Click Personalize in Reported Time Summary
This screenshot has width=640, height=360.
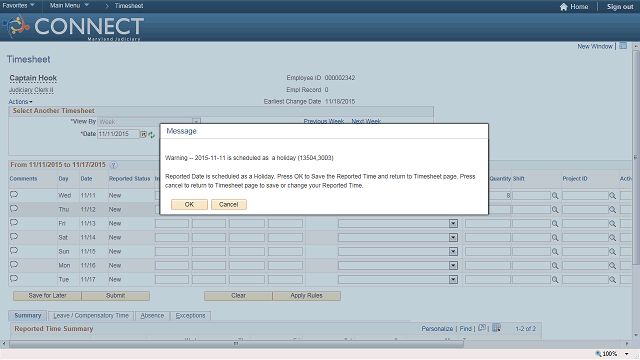point(437,329)
